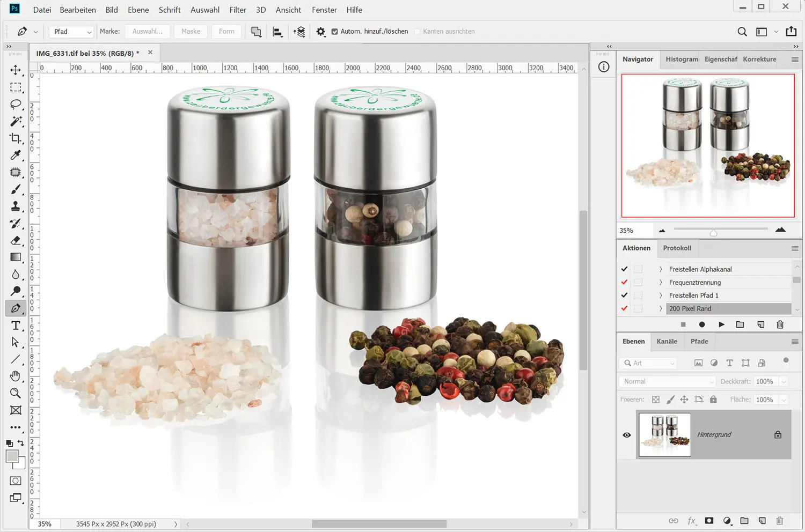Hide the Hintergrund layer with eye icon

[626, 435]
